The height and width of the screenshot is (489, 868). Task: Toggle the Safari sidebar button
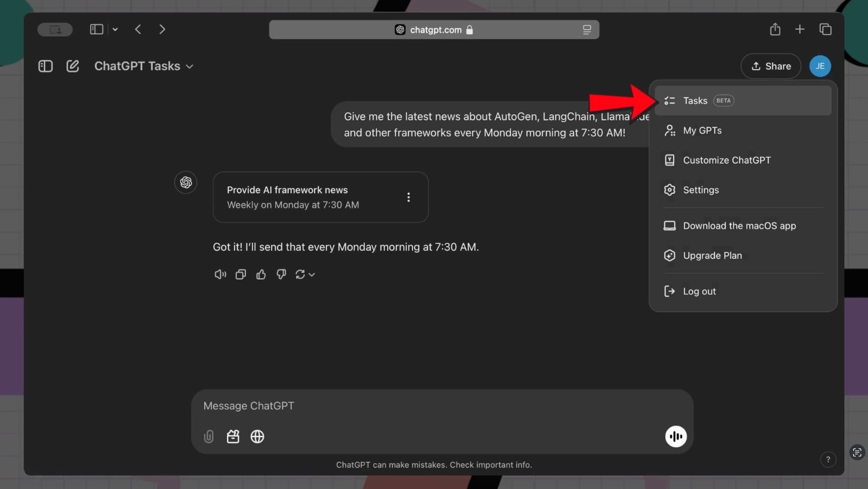tap(96, 29)
